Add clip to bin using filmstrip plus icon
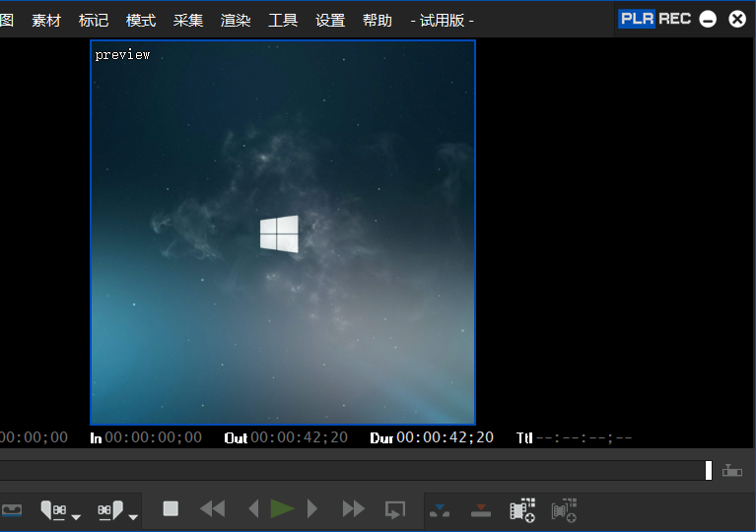 click(522, 510)
